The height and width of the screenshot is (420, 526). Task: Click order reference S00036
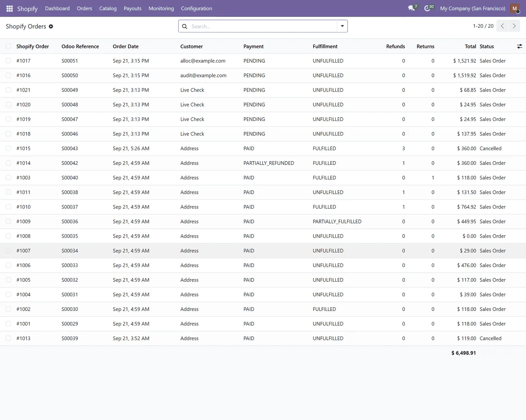pos(70,222)
